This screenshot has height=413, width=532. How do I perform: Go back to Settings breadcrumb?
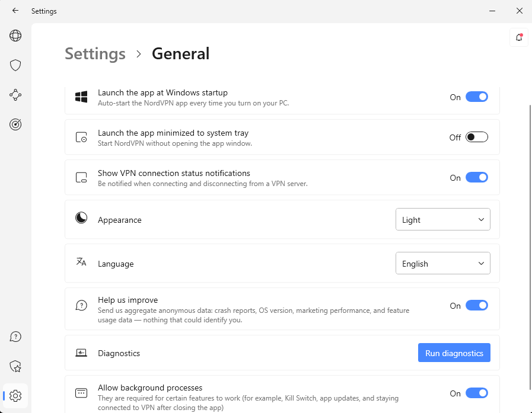pyautogui.click(x=95, y=54)
